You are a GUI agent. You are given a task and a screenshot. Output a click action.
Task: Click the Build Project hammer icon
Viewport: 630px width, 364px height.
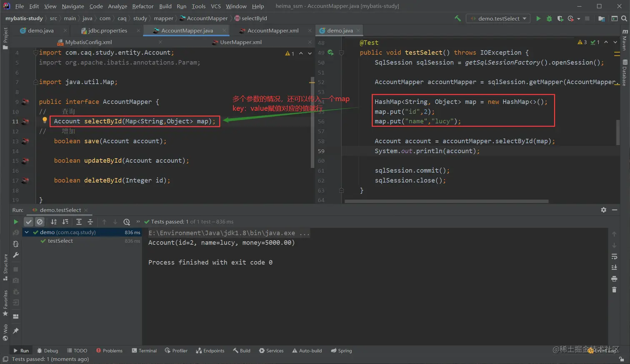[x=457, y=18]
